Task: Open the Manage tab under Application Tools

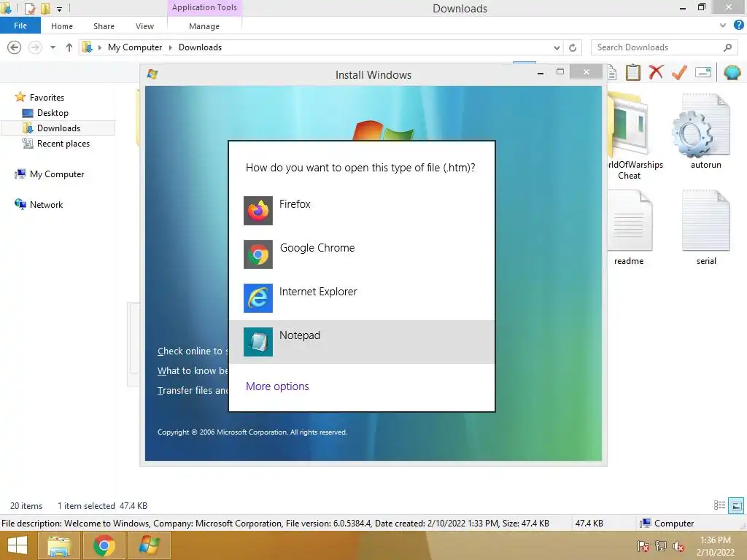Action: click(204, 26)
